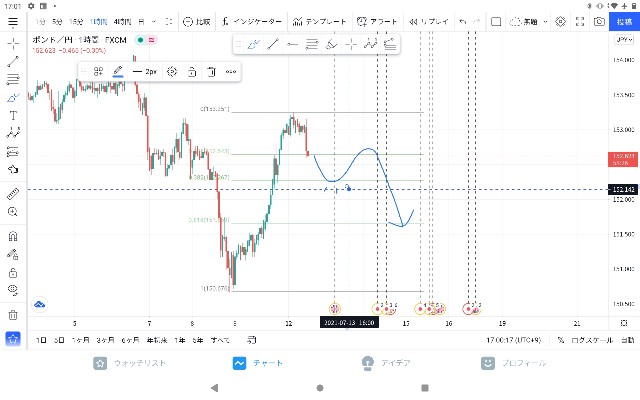This screenshot has height=400, width=640.
Task: Choose trend line in the favorites floating toolbar
Action: click(273, 44)
